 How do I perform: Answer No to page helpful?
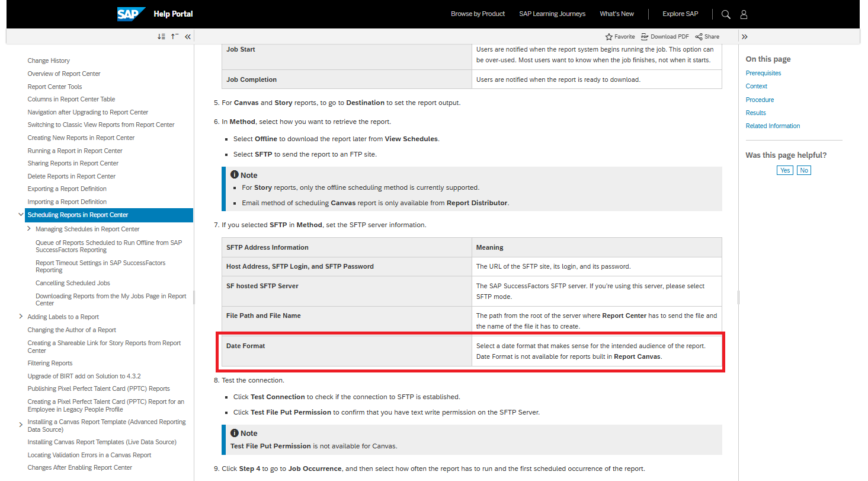[803, 170]
